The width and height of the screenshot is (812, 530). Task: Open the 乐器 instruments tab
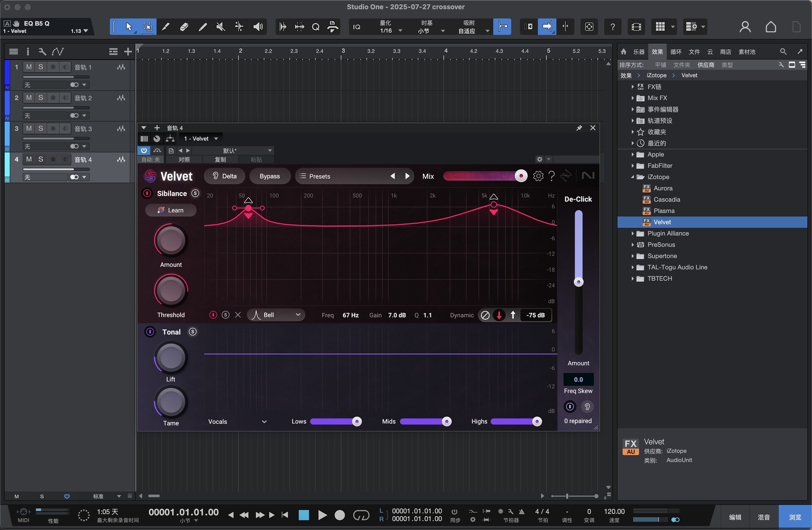[x=639, y=52]
